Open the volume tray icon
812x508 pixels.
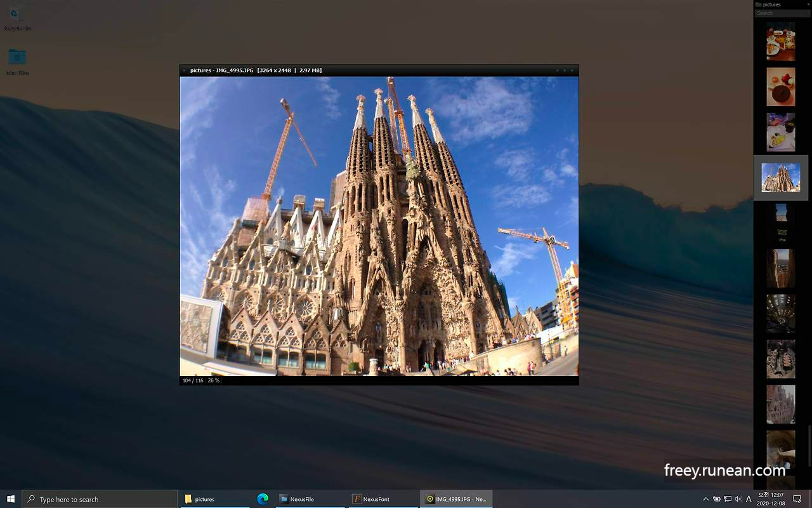point(738,499)
